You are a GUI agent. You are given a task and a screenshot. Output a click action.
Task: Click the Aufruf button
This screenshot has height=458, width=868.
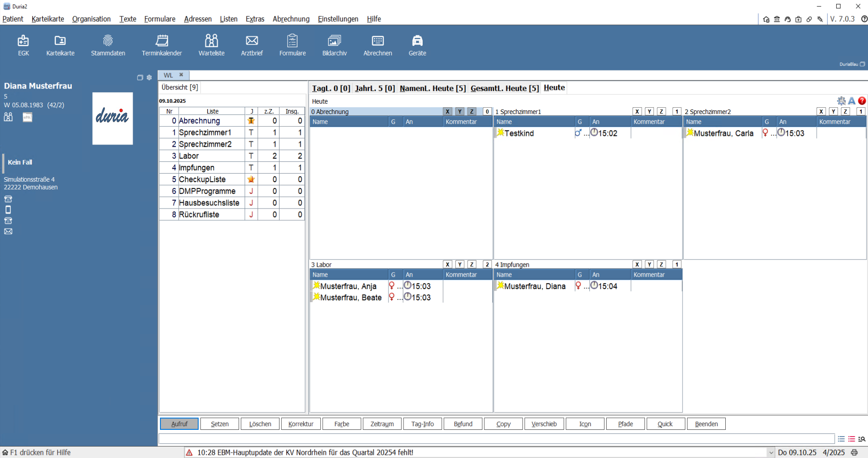point(179,424)
